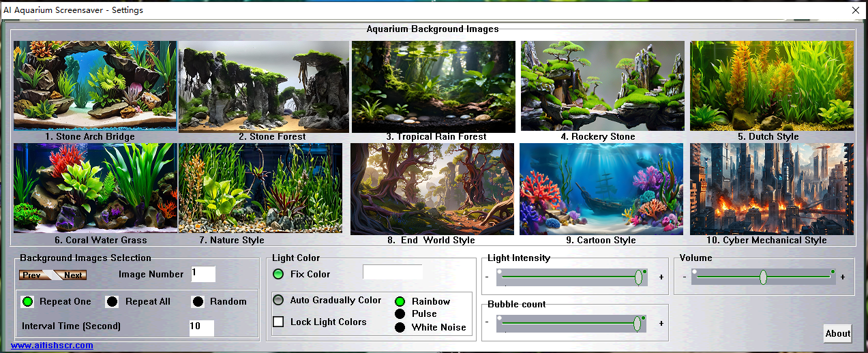
Task: Select the Stone Arch Bridge background thumbnail
Action: [95, 86]
